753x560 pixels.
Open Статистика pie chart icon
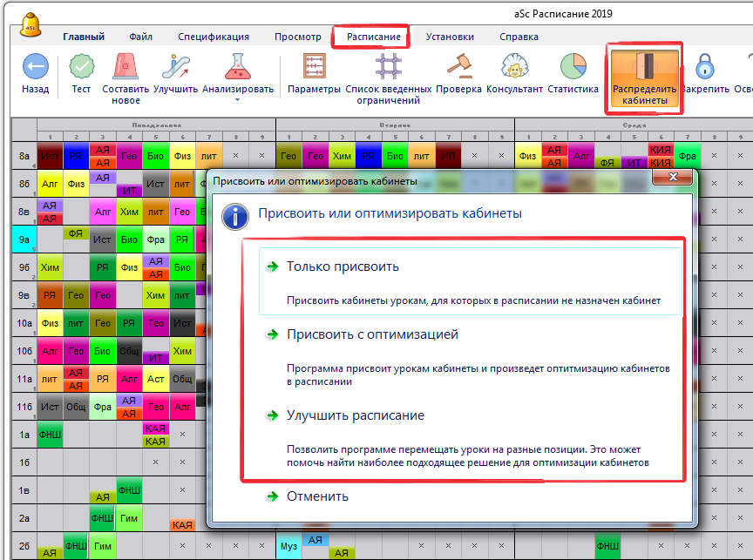coord(573,68)
